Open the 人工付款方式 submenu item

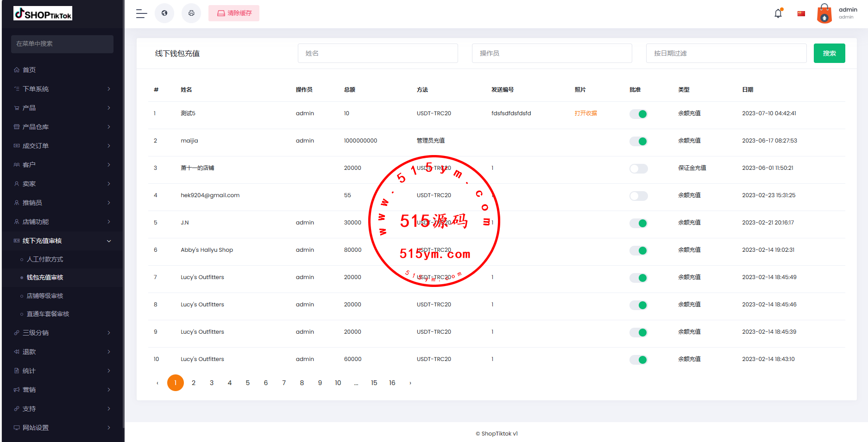(x=45, y=260)
